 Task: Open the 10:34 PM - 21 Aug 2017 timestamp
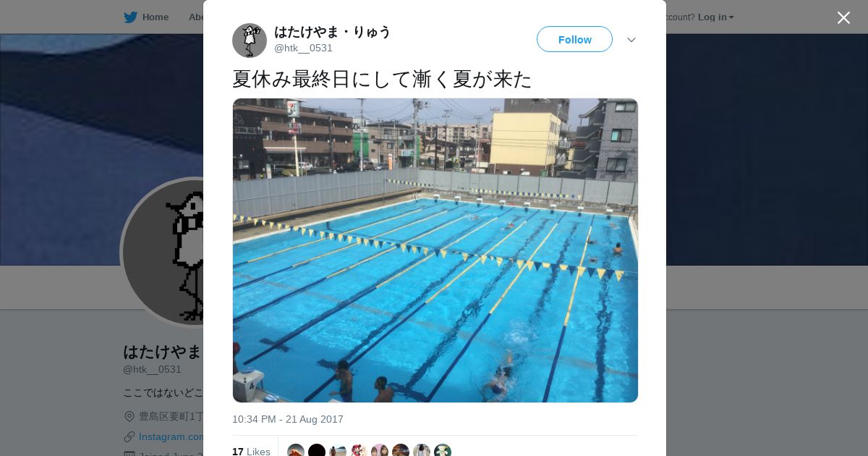tap(288, 419)
